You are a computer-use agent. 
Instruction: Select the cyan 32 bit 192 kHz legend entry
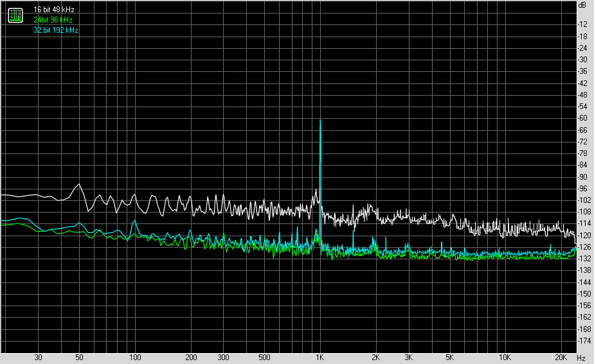[56, 30]
